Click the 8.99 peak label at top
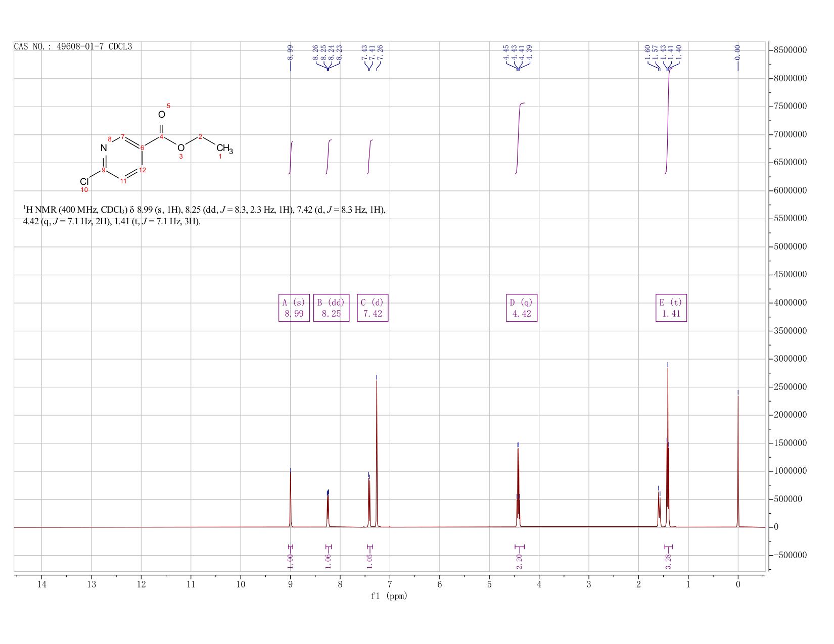This screenshot has height=644, width=834. click(290, 52)
